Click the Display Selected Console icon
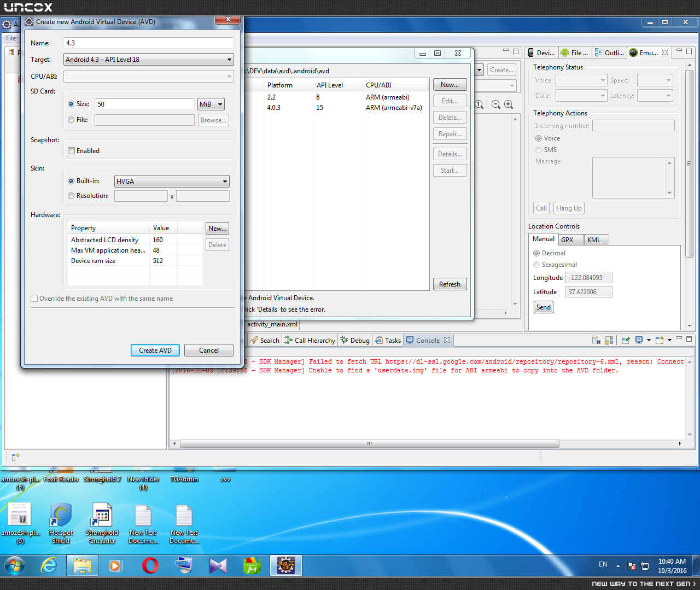The image size is (700, 590). (639, 340)
